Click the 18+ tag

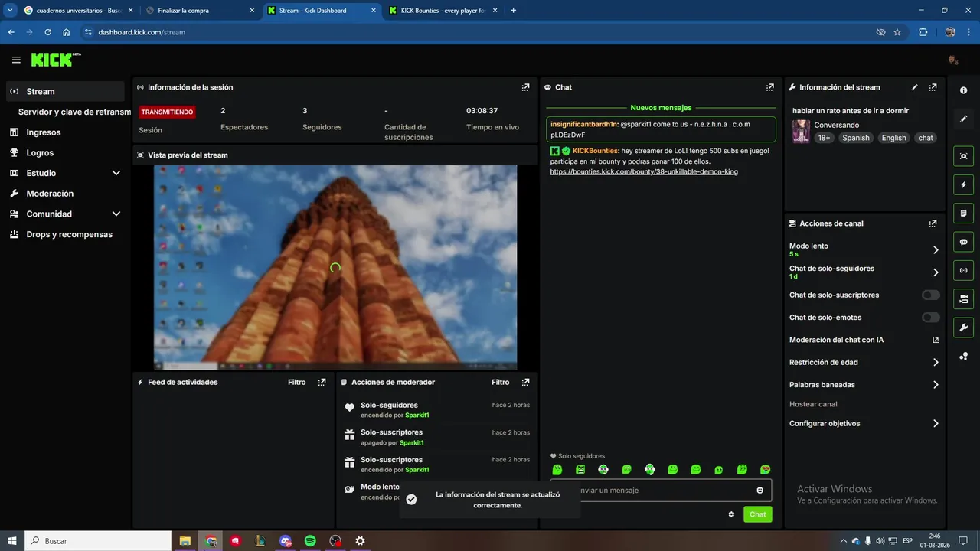824,138
